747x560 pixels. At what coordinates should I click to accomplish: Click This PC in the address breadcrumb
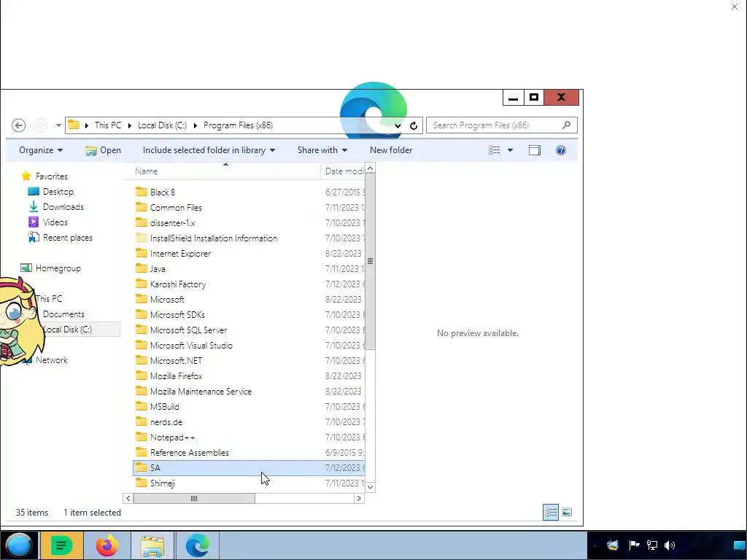108,125
